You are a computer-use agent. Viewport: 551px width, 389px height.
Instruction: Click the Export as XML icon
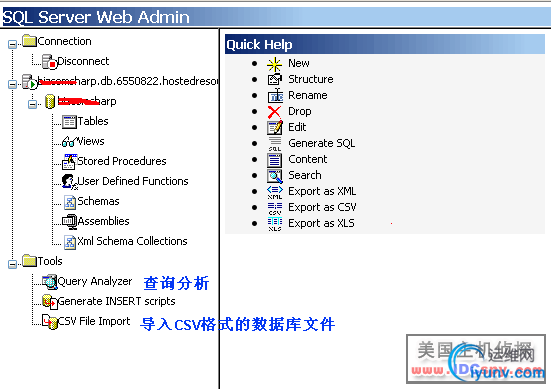[x=274, y=192]
